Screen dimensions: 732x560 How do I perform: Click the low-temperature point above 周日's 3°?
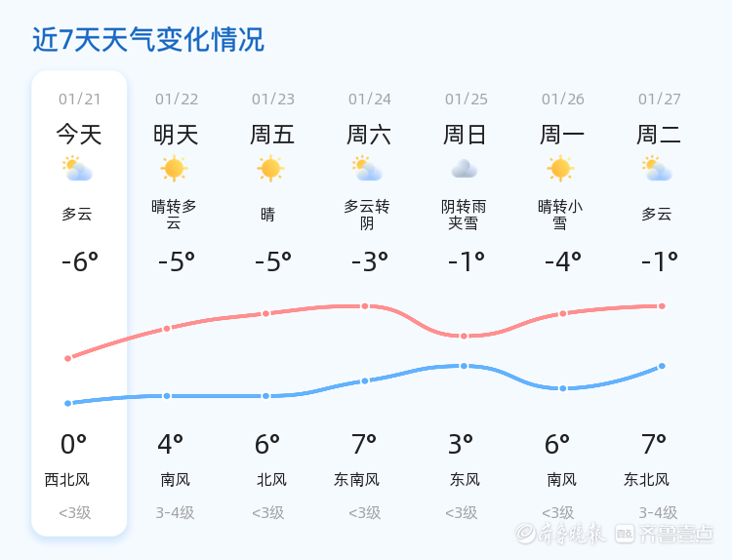[x=464, y=366]
